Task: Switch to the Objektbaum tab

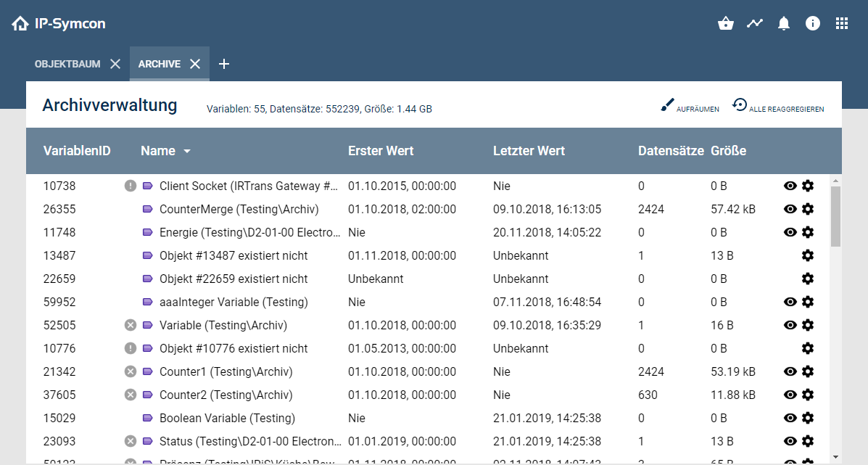Action: point(67,64)
